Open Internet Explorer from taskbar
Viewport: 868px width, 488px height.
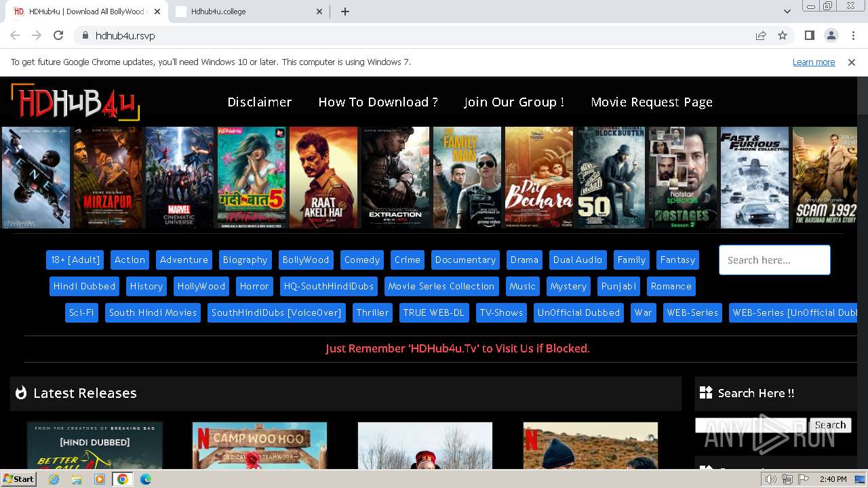[x=54, y=479]
